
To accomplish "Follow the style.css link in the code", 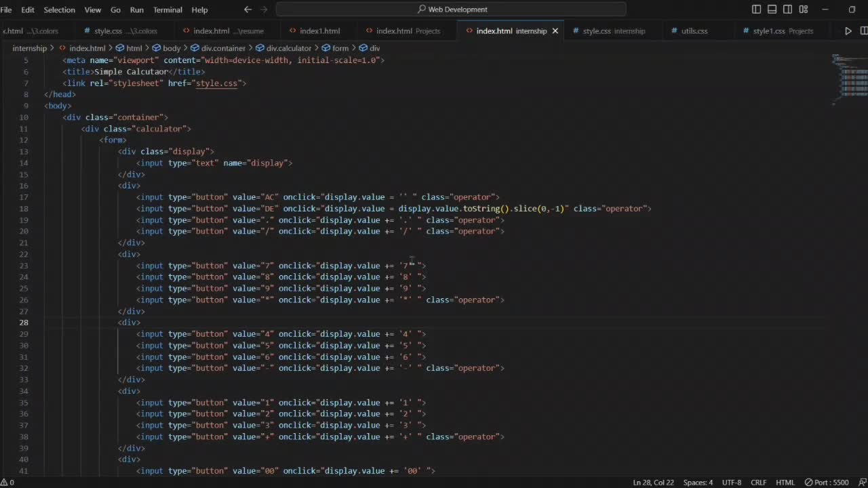I will [x=216, y=83].
